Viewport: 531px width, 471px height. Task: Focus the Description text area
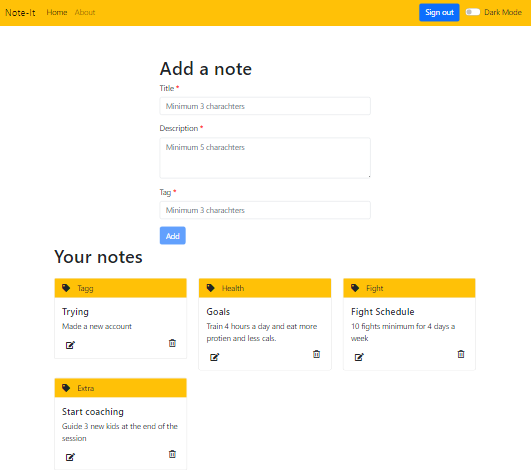point(265,158)
